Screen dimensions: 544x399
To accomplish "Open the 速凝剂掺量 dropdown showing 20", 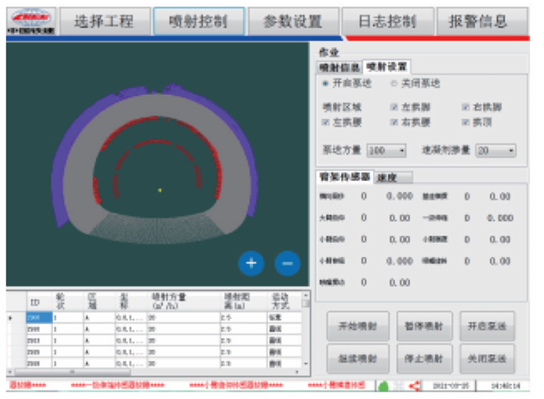I will click(496, 151).
